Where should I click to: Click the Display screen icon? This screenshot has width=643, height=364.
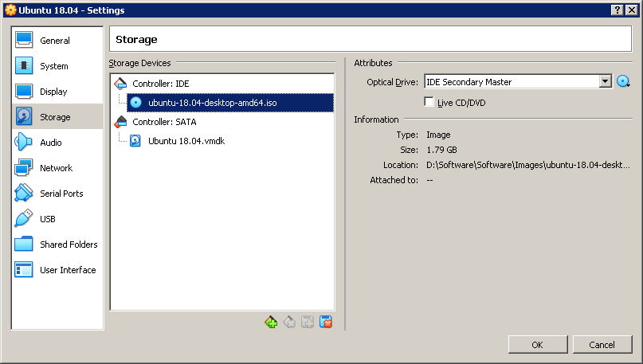click(x=24, y=91)
